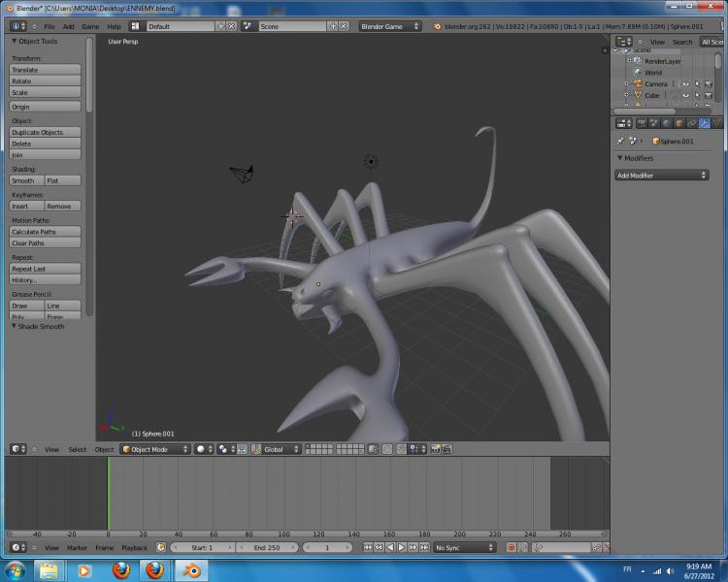
Task: Open the Object Mode dropdown
Action: [x=155, y=449]
